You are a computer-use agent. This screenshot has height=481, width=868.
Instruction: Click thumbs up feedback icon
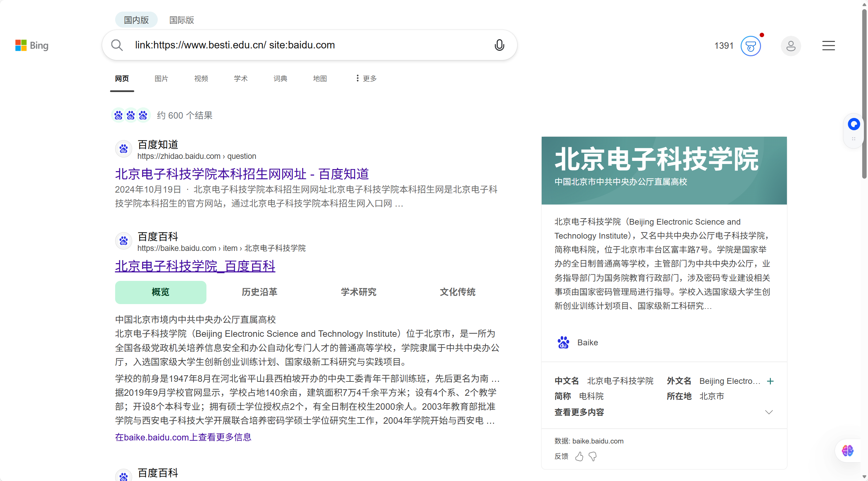point(579,456)
